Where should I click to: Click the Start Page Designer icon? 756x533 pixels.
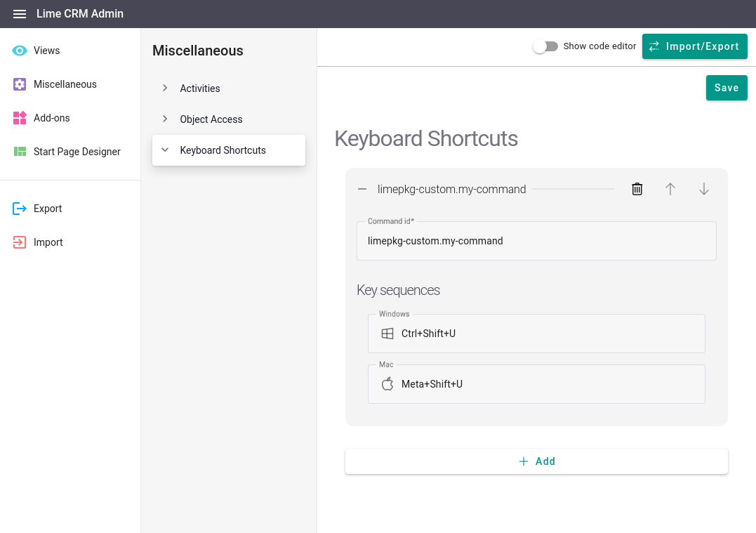tap(18, 151)
